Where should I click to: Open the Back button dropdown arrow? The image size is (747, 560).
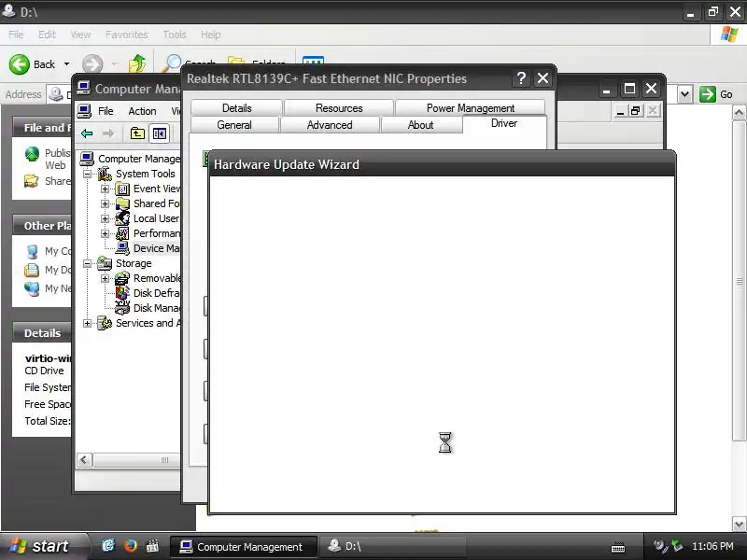point(66,64)
